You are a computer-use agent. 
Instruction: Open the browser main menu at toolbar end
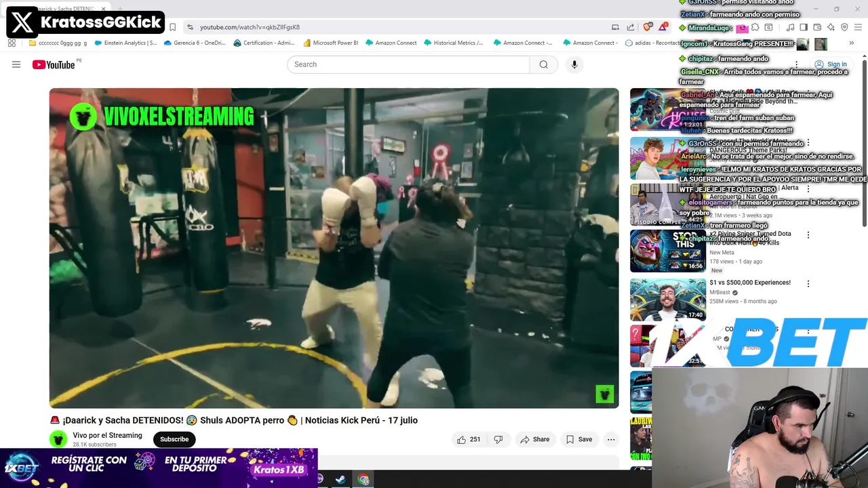(858, 27)
